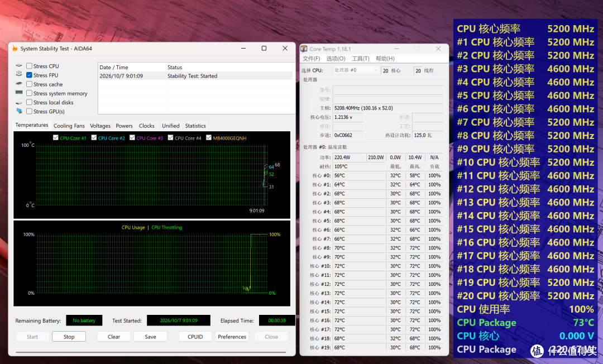Open the 帮助(H) menu in Core Temp

click(385, 59)
